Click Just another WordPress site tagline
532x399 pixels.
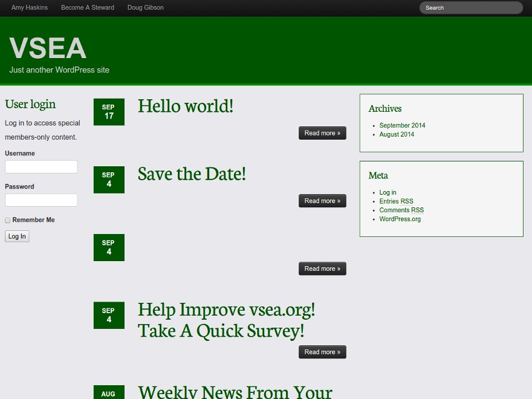click(59, 70)
